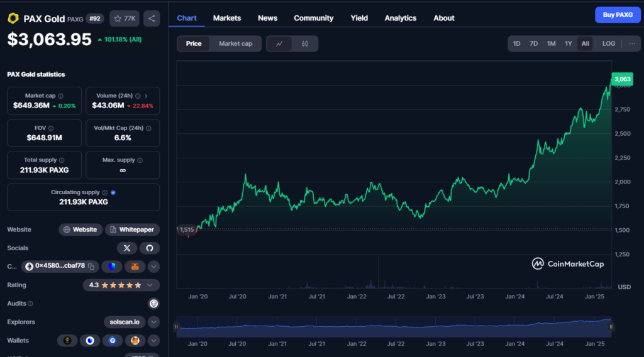Open first yellow wallet icon
Image resolution: width=644 pixels, height=357 pixels.
click(x=67, y=341)
